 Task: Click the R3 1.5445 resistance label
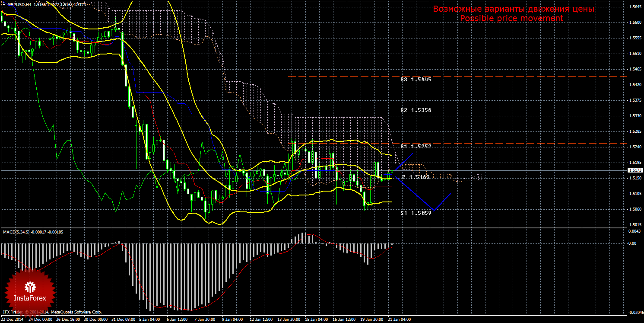pos(416,80)
